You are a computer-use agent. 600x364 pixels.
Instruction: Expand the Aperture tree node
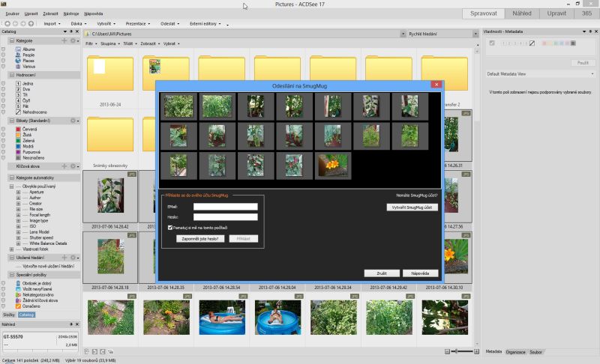(18, 192)
